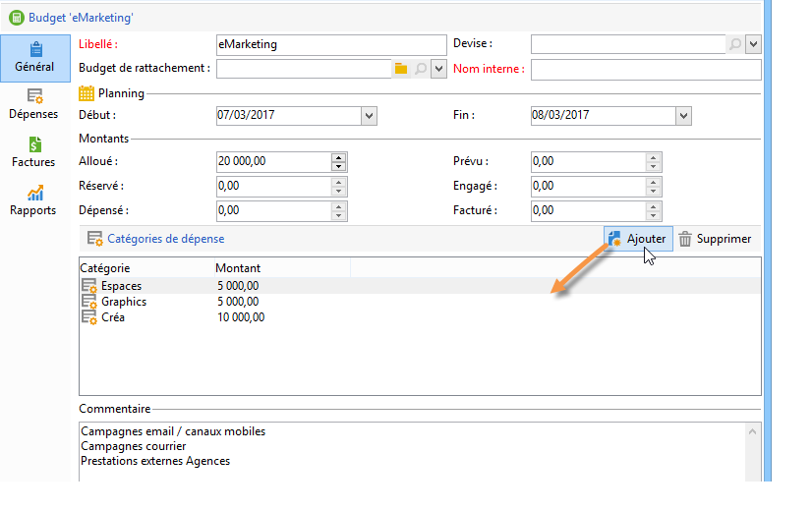Click the Devise input field
The image size is (812, 510).
628,44
